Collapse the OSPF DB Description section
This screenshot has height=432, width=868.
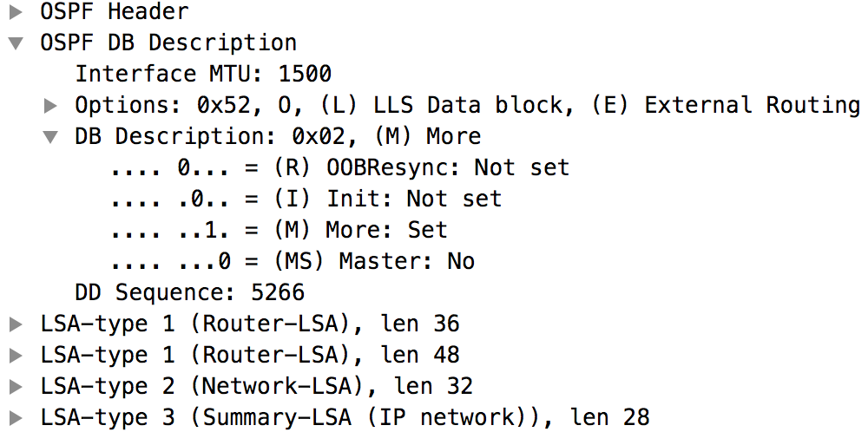[x=15, y=43]
